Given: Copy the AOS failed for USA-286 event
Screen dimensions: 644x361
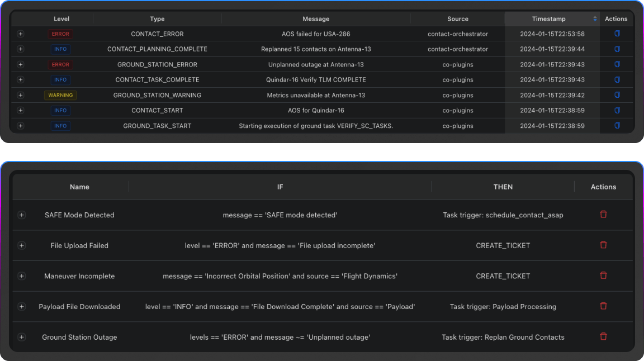Looking at the screenshot, I should [617, 34].
